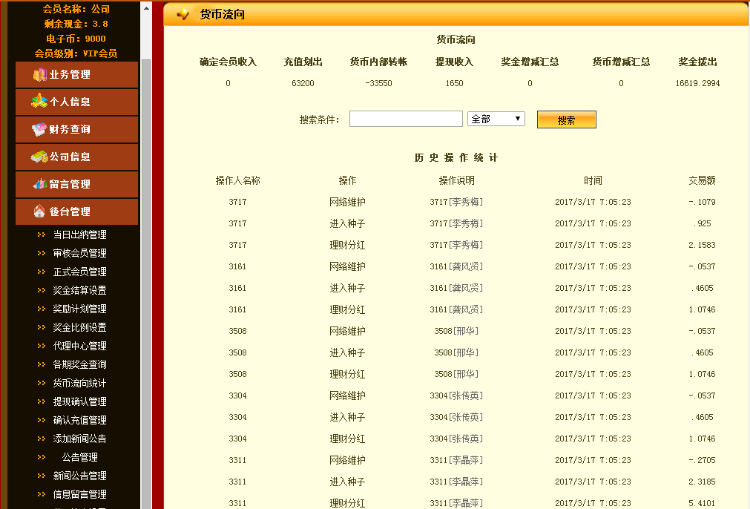Open 信息留言管理 link
The image size is (750, 509).
click(x=79, y=495)
